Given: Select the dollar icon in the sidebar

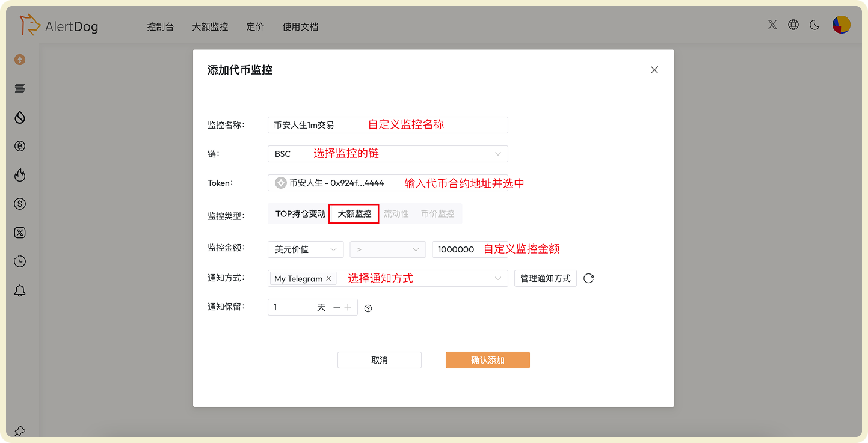Looking at the screenshot, I should [20, 204].
